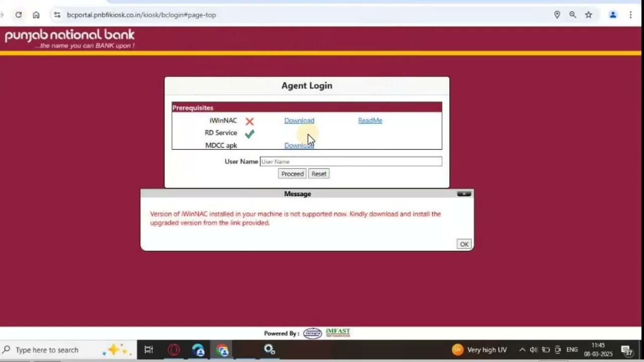Dismiss the message with the OK button
Image resolution: width=644 pixels, height=362 pixels.
pyautogui.click(x=464, y=244)
